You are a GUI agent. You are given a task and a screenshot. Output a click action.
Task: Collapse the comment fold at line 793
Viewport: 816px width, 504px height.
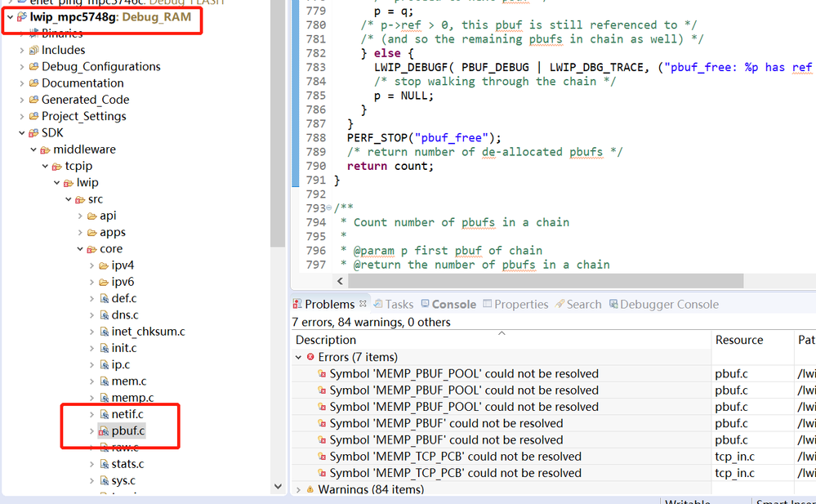point(329,207)
